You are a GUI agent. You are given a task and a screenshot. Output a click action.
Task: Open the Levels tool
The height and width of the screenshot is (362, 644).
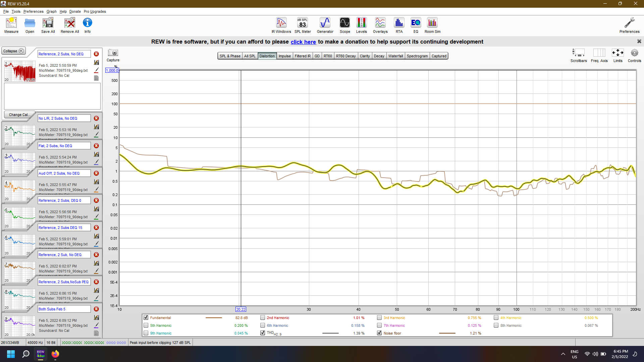point(361,25)
